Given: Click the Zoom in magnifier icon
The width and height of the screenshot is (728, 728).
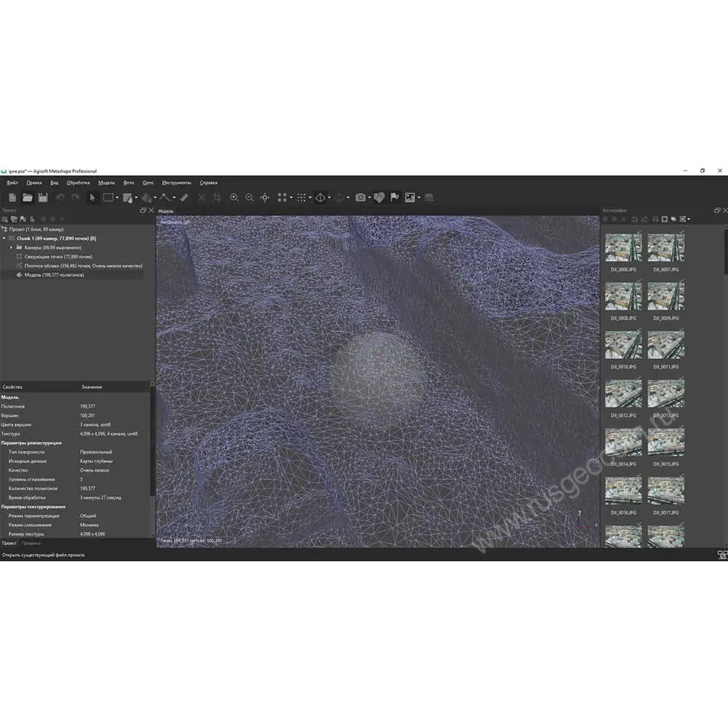Looking at the screenshot, I should [234, 197].
